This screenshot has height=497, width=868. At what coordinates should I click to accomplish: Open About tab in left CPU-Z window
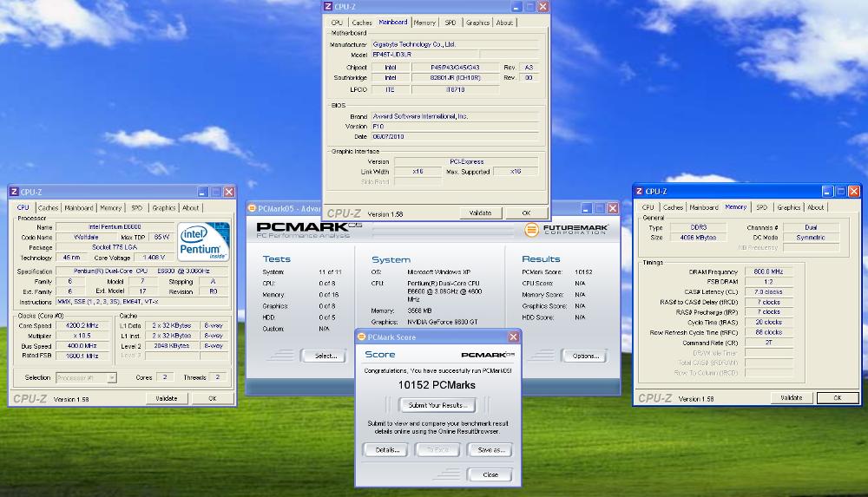coord(190,208)
